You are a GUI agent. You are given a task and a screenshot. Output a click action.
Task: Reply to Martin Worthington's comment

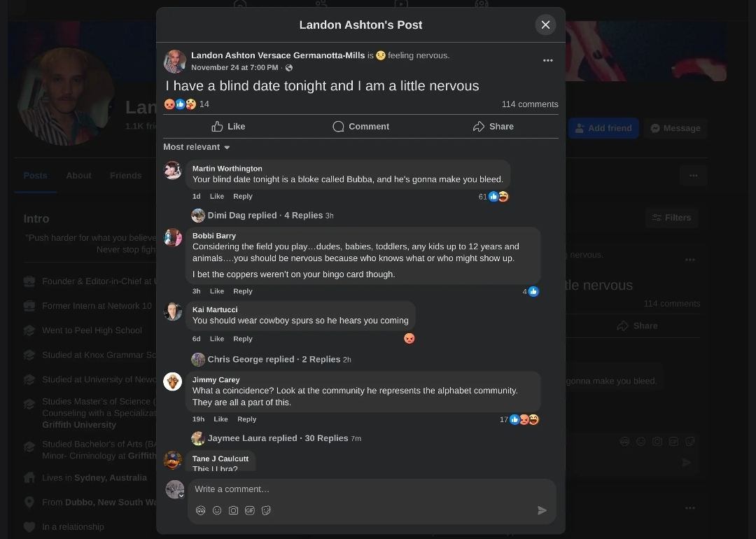(243, 197)
